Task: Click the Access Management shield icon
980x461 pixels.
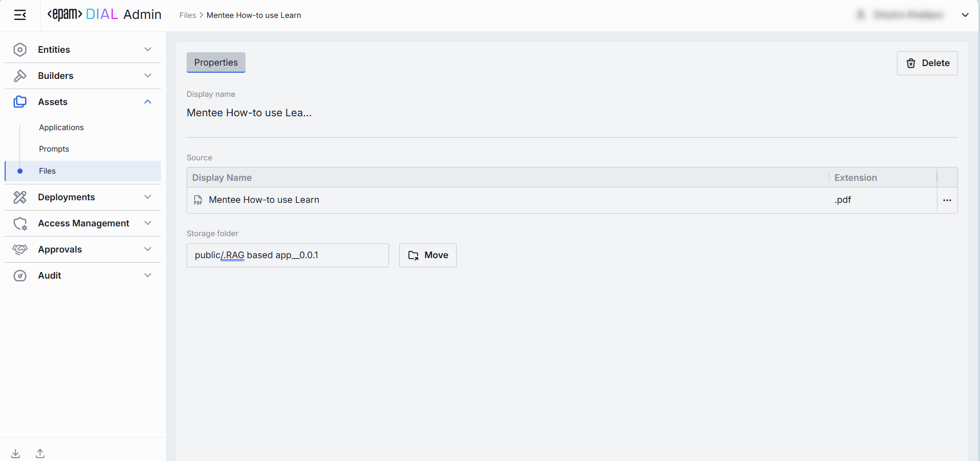Action: click(20, 223)
